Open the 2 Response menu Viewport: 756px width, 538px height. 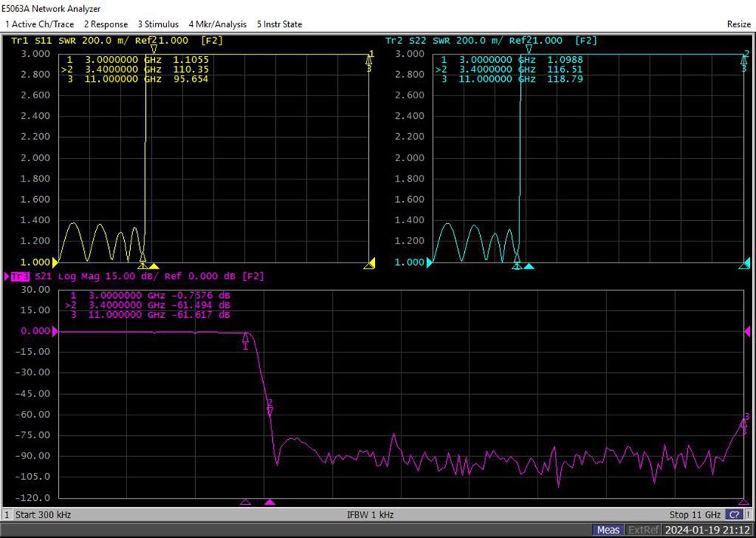(x=106, y=24)
